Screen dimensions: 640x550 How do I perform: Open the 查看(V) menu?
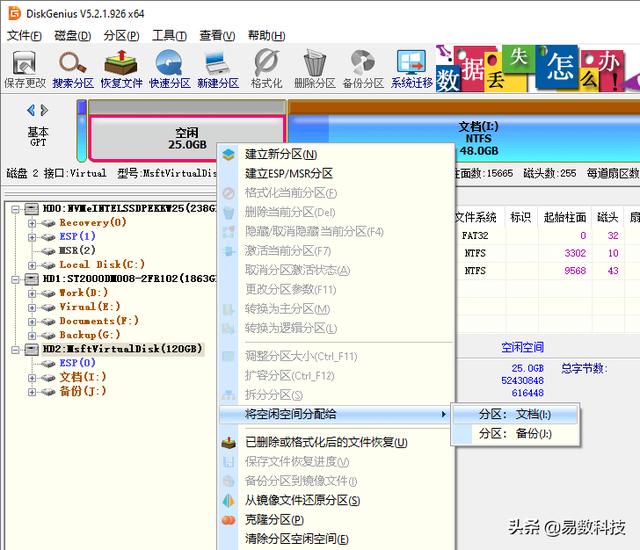(217, 36)
